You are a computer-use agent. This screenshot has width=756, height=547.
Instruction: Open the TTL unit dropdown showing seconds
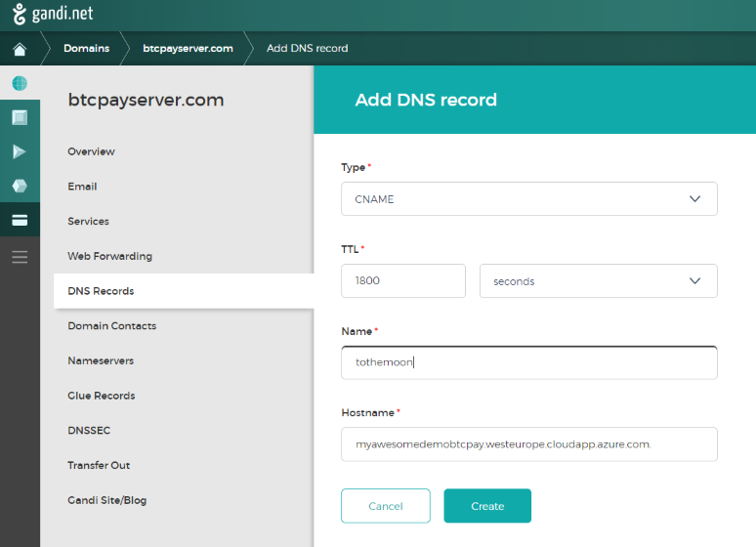598,281
